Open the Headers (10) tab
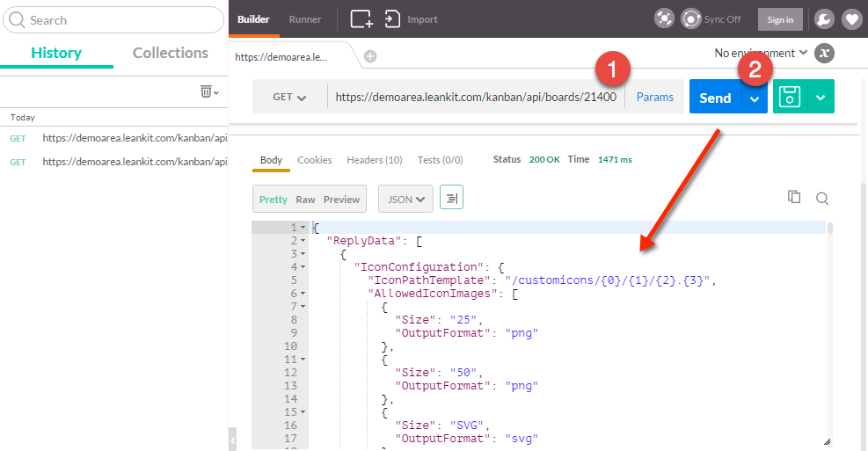 375,160
